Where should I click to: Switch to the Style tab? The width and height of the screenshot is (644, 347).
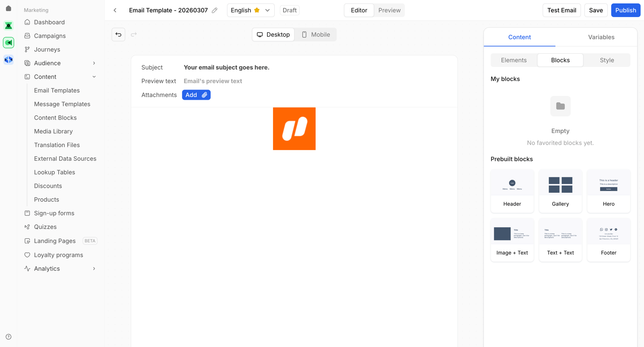click(607, 60)
